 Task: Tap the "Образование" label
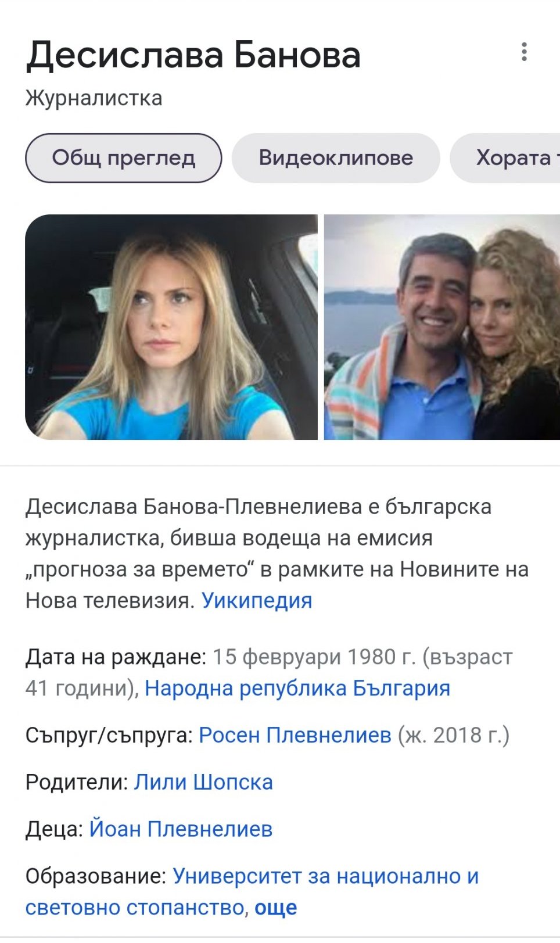pos(96,876)
